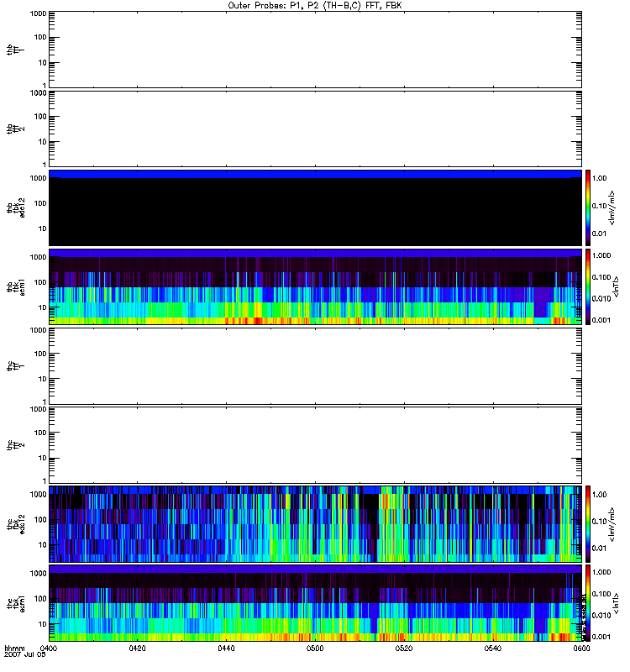This screenshot has height=672, width=630.
Task: Click the black data region of thb fbk edc12 spectrogram
Action: tap(315, 212)
